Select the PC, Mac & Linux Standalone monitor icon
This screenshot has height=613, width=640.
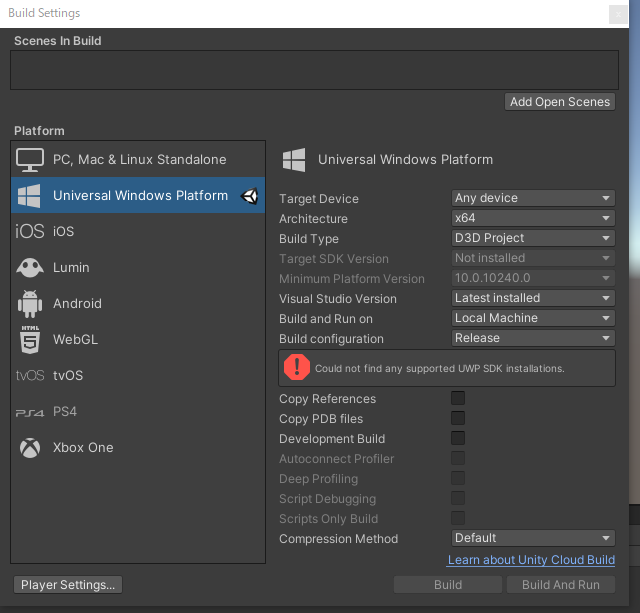[x=30, y=160]
